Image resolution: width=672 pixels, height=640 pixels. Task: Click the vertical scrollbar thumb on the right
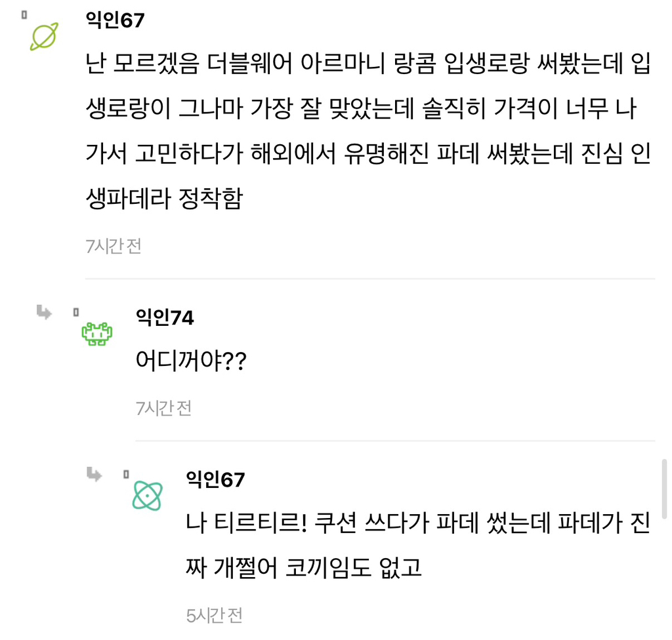[664, 489]
